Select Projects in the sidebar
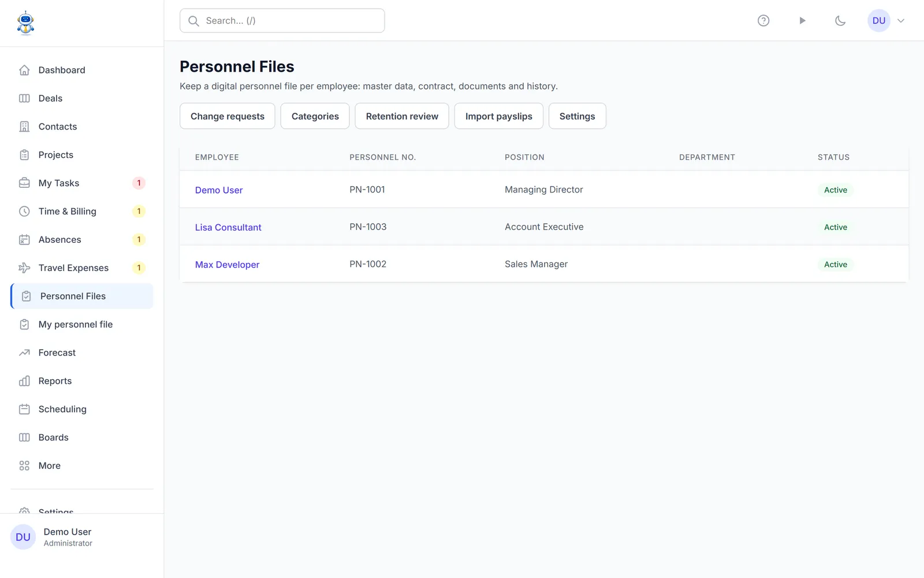 [82, 155]
